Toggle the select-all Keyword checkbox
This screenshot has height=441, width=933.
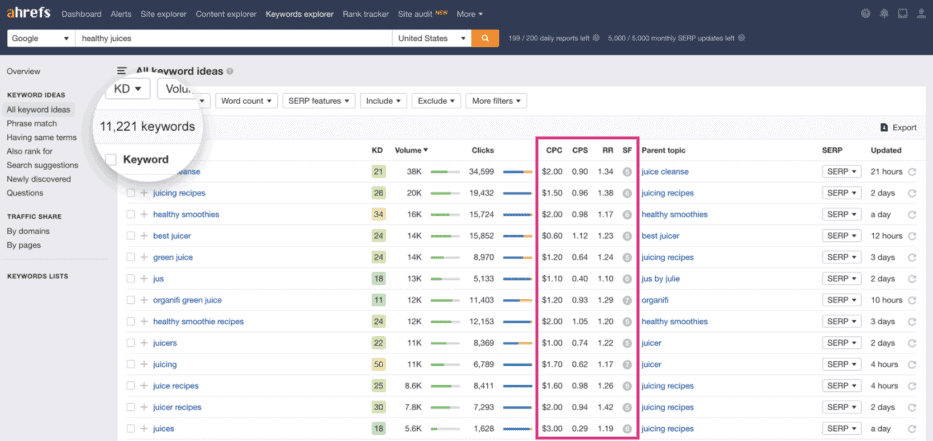tap(110, 159)
